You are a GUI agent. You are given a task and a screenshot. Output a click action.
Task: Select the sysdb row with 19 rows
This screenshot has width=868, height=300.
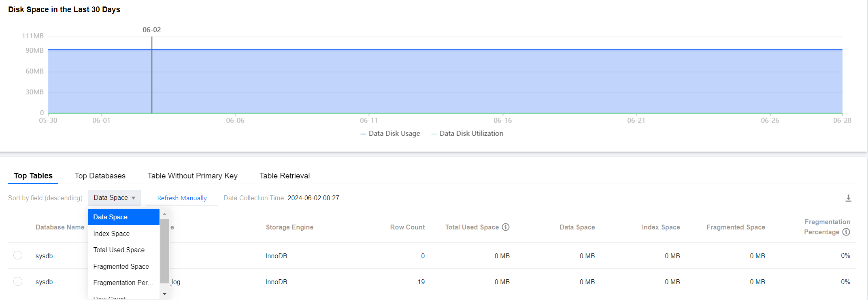click(x=18, y=281)
